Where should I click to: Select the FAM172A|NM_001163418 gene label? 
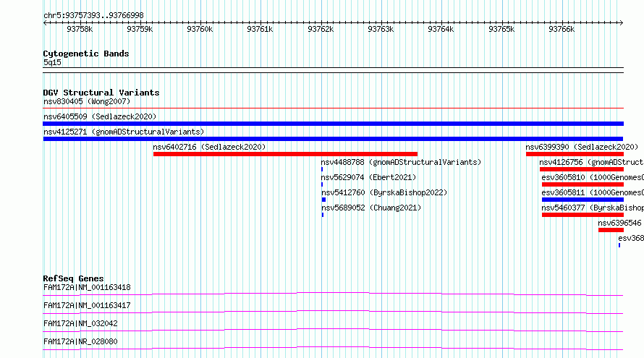(87, 287)
